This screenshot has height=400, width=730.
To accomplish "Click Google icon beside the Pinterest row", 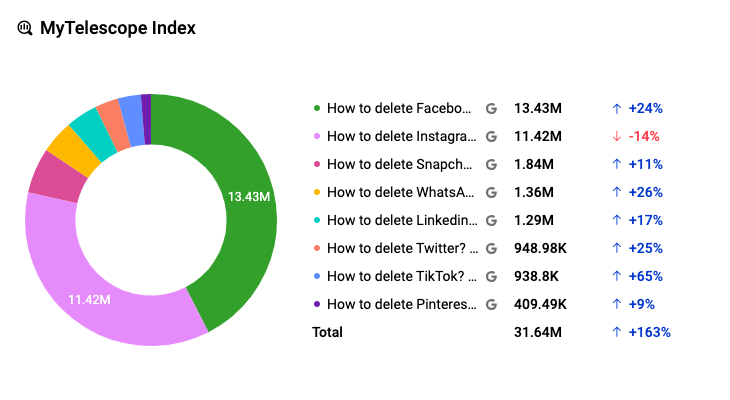I will [x=491, y=304].
